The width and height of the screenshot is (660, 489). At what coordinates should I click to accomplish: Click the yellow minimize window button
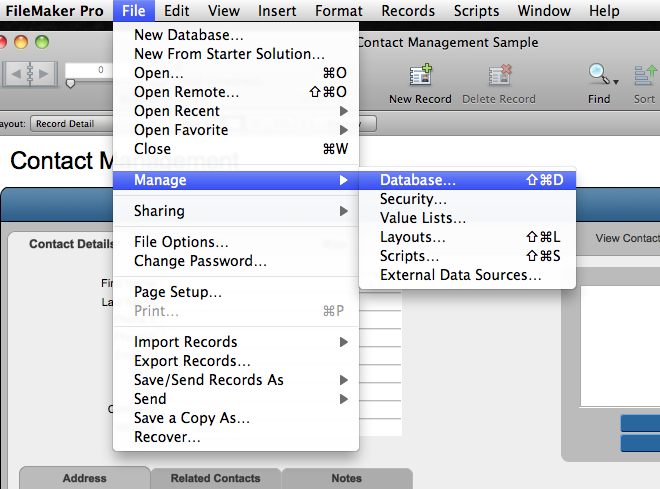21,42
